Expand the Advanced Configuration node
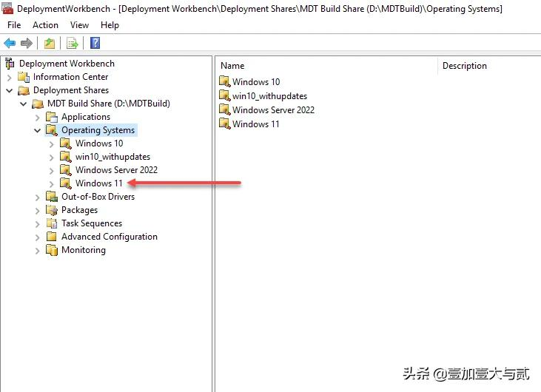Viewport: 541px width, 392px height. pos(37,238)
